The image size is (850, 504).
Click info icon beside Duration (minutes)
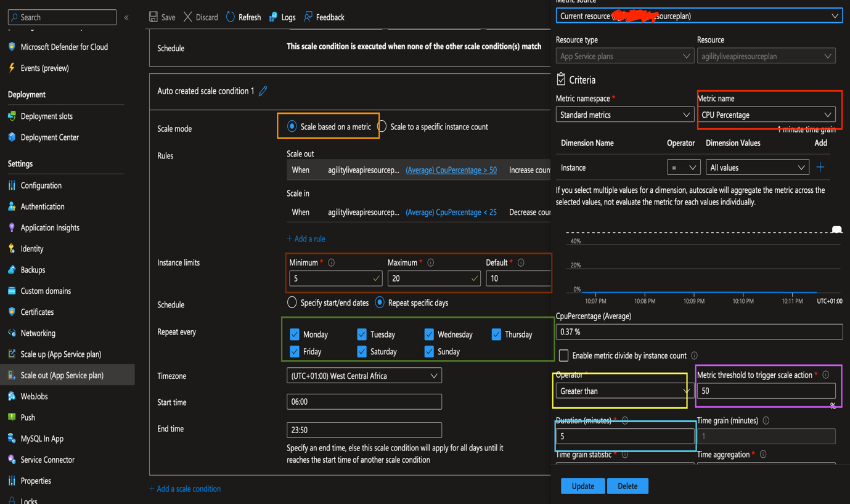[x=625, y=420]
